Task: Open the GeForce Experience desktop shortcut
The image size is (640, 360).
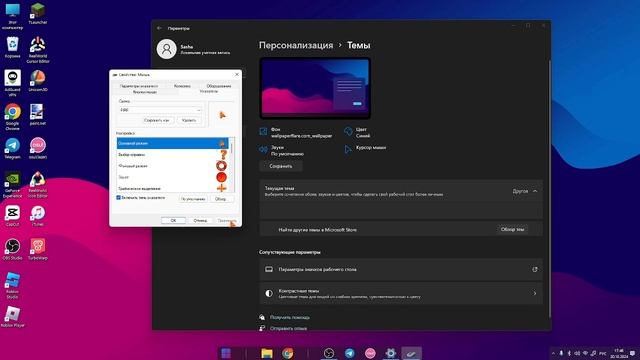Action: (12, 184)
